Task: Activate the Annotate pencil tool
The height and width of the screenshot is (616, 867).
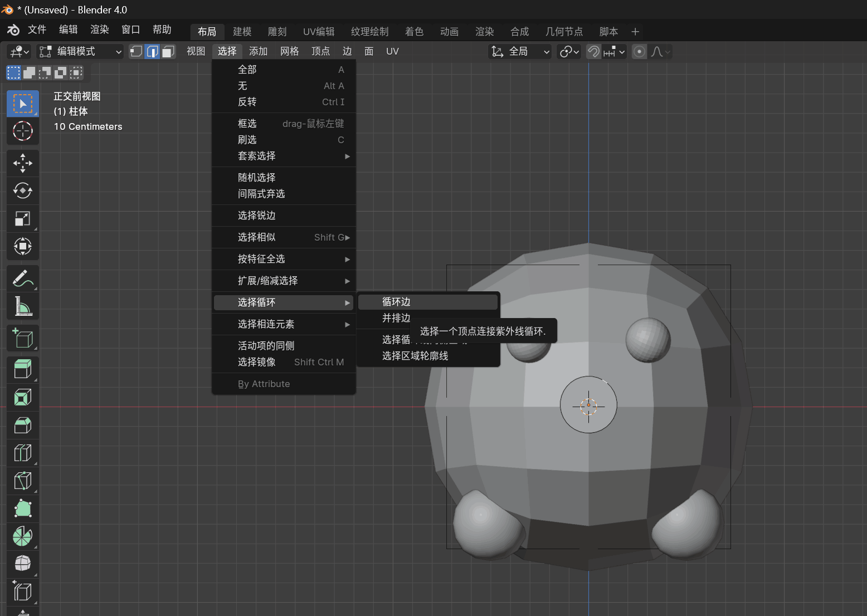Action: click(x=22, y=277)
